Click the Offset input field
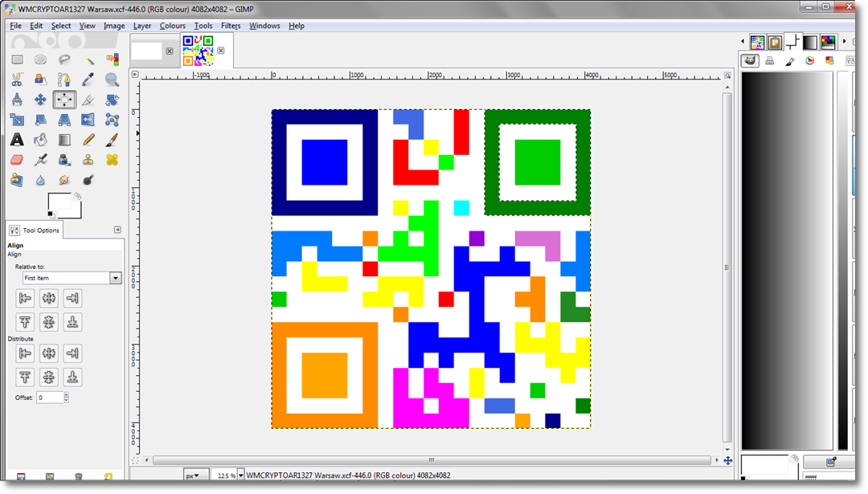Image resolution: width=868 pixels, height=494 pixels. pyautogui.click(x=50, y=397)
